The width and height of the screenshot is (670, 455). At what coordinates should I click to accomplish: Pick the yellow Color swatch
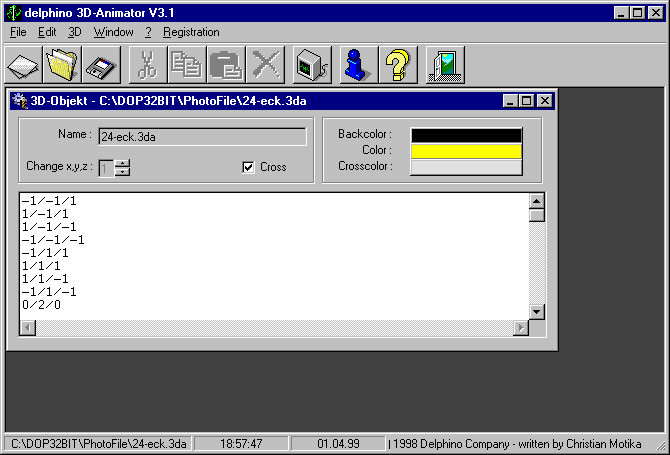click(x=466, y=151)
